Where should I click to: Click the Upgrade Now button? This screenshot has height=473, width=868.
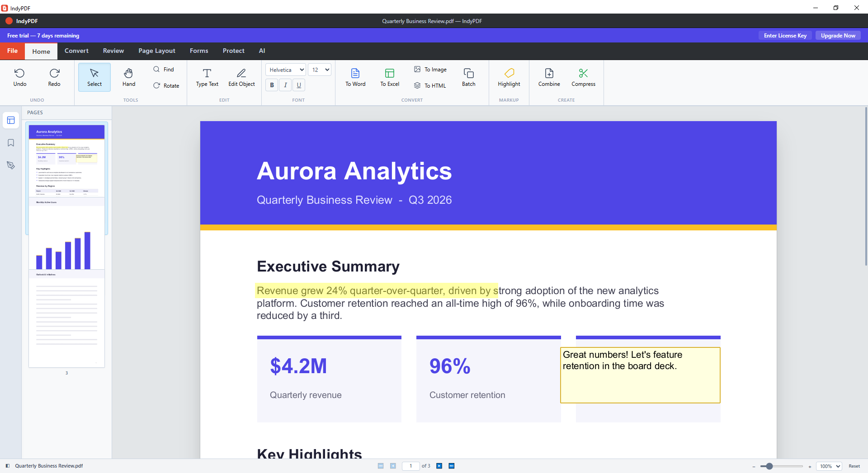(x=838, y=36)
